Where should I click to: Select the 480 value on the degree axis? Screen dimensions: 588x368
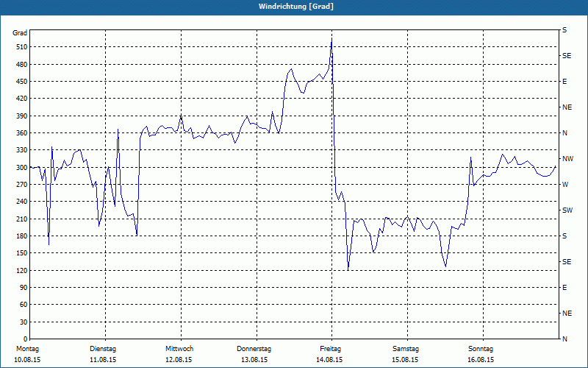point(22,65)
